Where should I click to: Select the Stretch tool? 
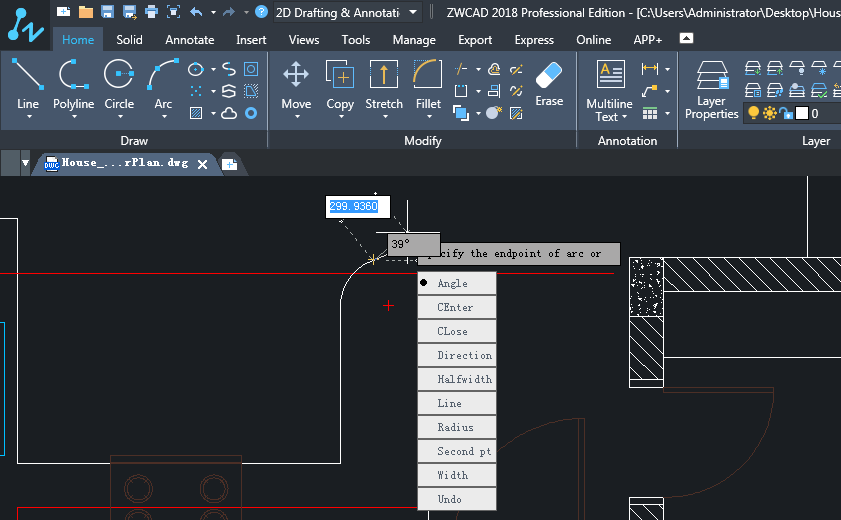coord(384,85)
